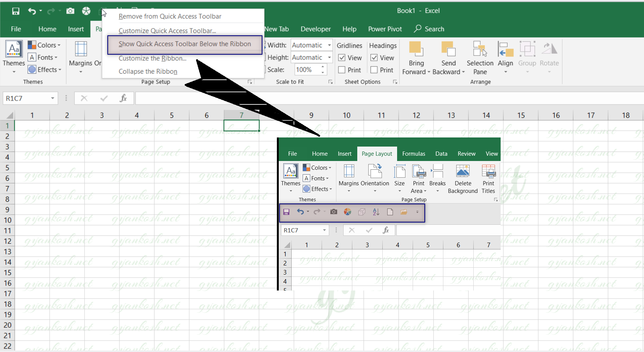Choose Customize Quick Access Toolbar
The width and height of the screenshot is (644, 352).
(167, 31)
